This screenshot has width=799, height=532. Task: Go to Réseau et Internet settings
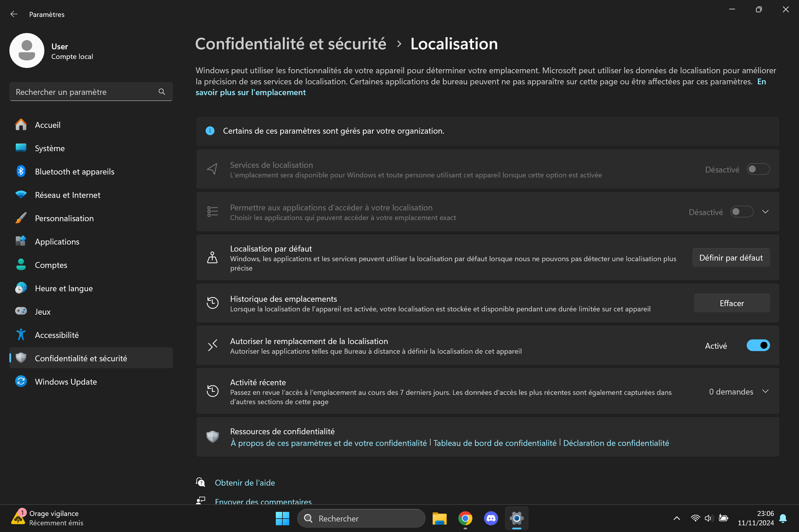(x=67, y=195)
